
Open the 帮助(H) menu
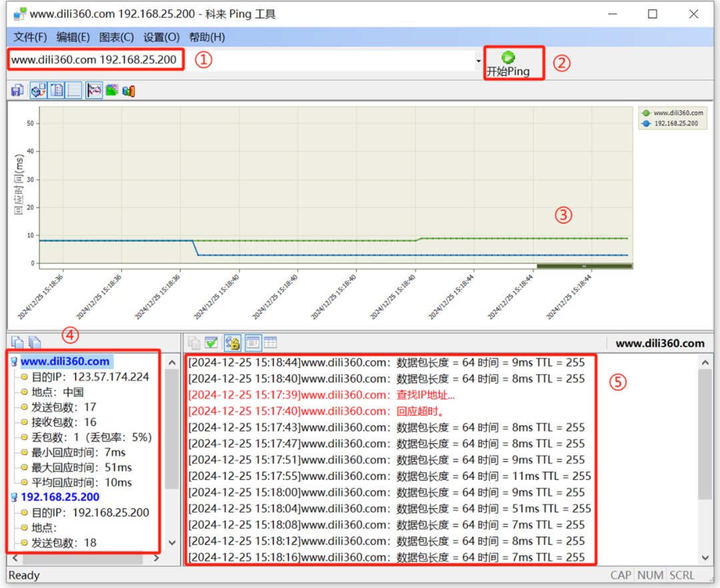[207, 37]
